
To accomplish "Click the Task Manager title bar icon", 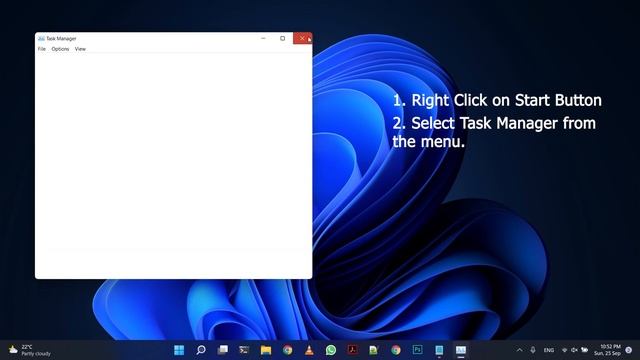I will pyautogui.click(x=41, y=38).
